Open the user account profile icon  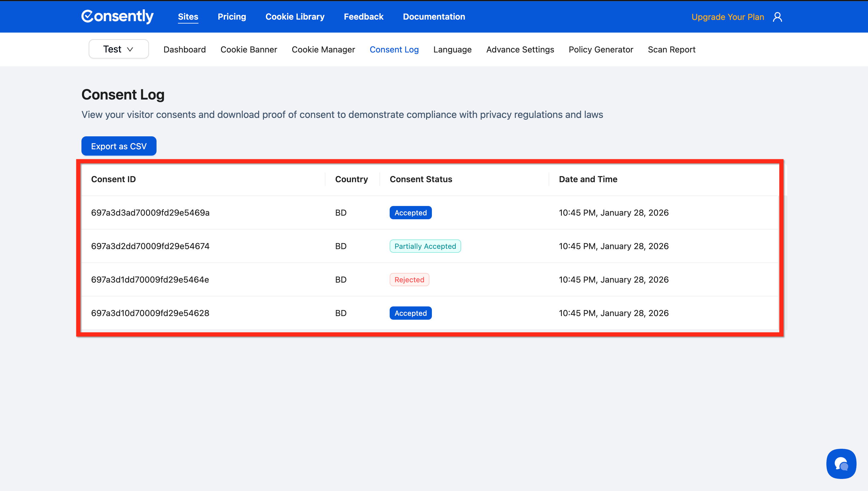[777, 17]
